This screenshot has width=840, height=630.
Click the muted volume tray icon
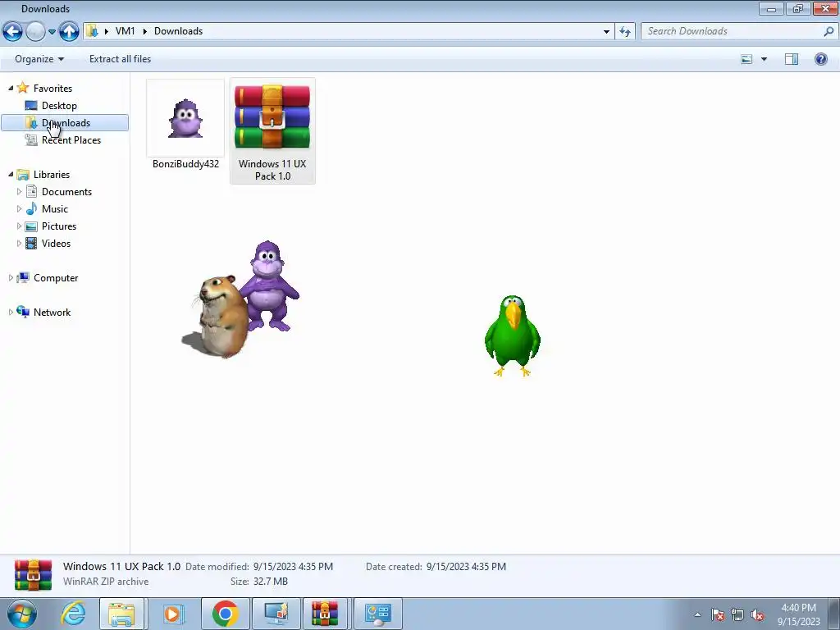[x=757, y=614]
